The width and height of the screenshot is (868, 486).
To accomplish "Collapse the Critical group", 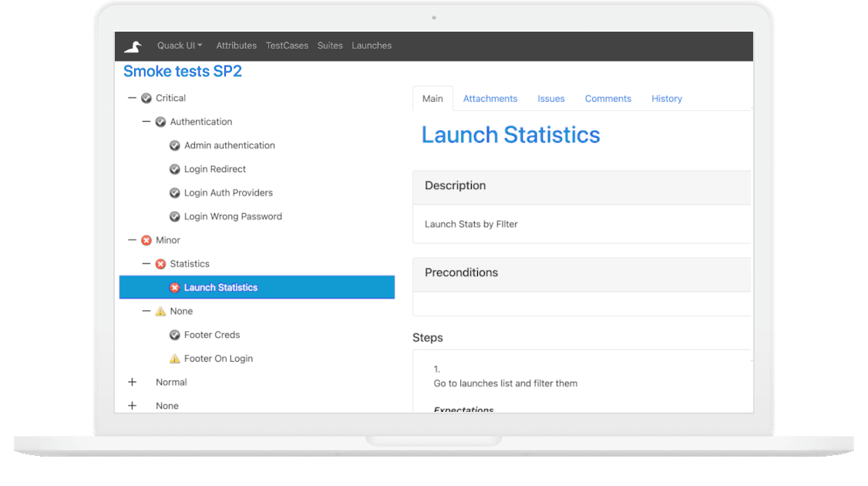I will point(132,98).
